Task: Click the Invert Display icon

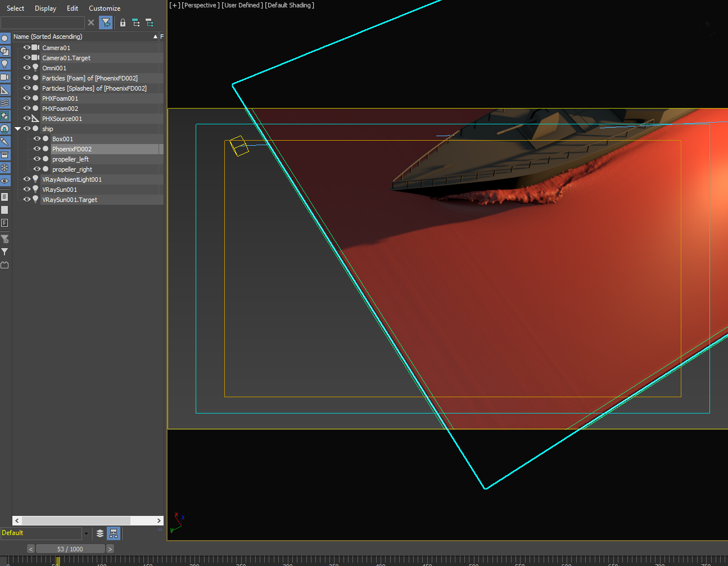Action: tap(4, 223)
